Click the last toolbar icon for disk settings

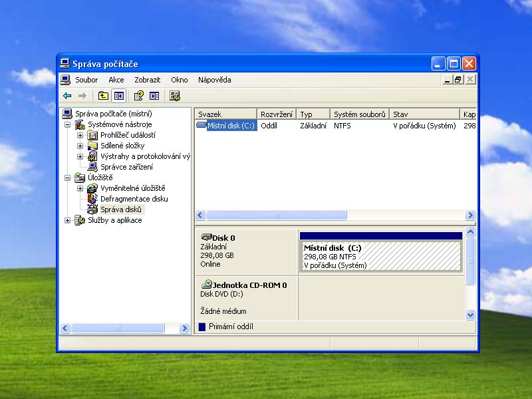175,96
